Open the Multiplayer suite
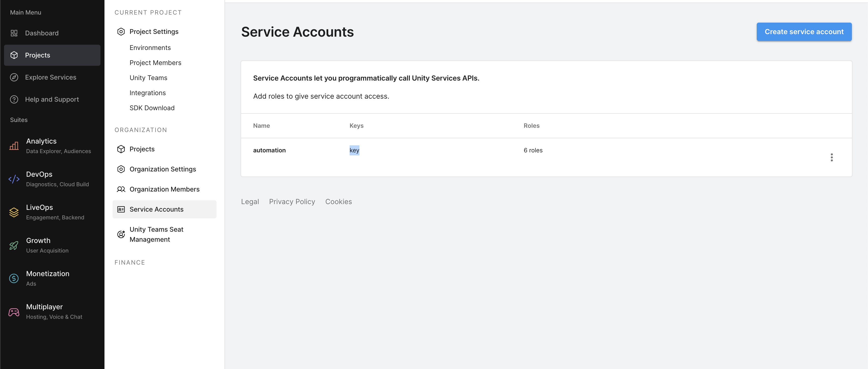 tap(52, 312)
